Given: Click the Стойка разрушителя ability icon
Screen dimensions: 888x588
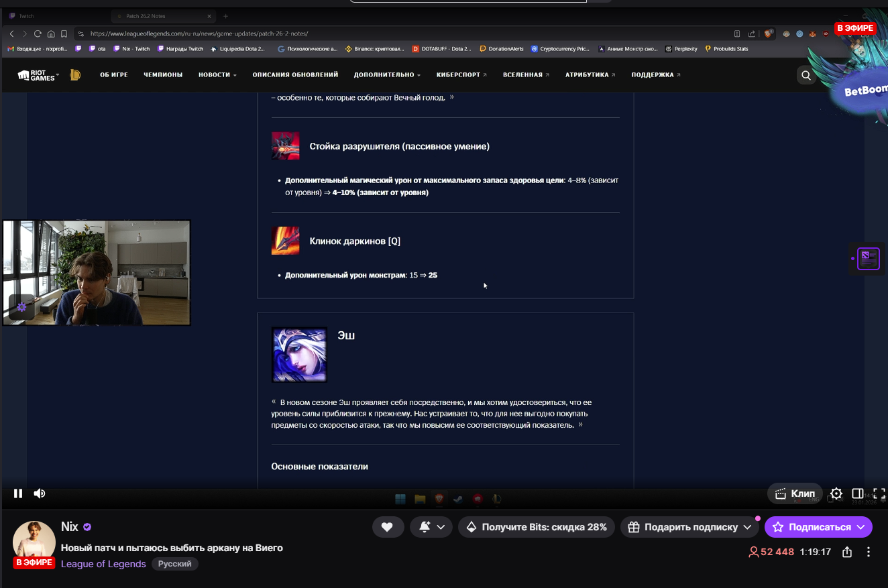Looking at the screenshot, I should click(285, 145).
